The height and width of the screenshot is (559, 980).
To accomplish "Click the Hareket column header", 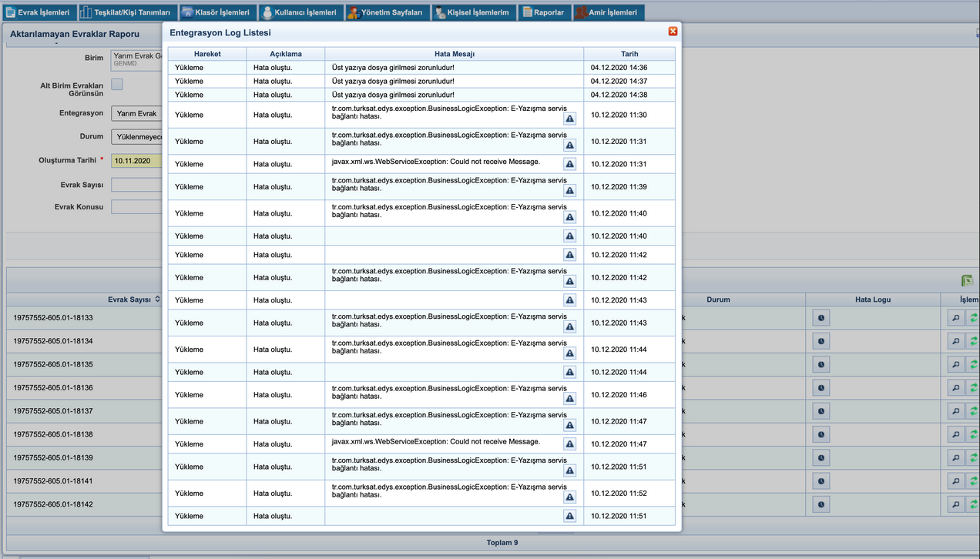I will [x=207, y=54].
